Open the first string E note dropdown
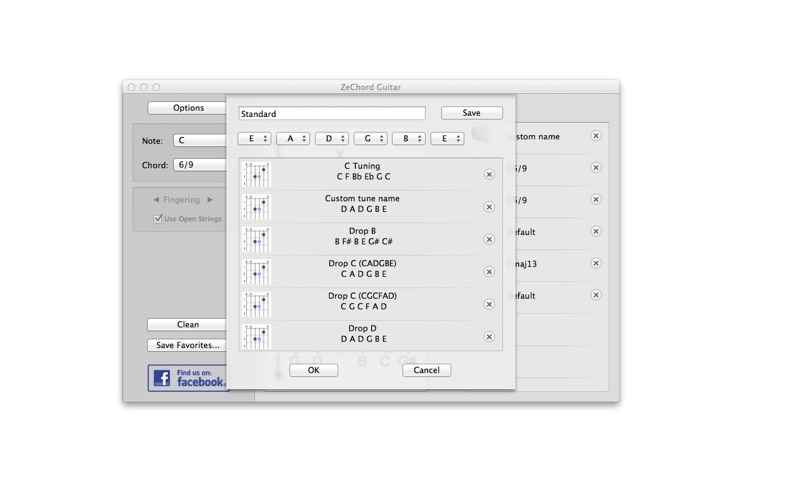800x500 pixels. (x=447, y=138)
